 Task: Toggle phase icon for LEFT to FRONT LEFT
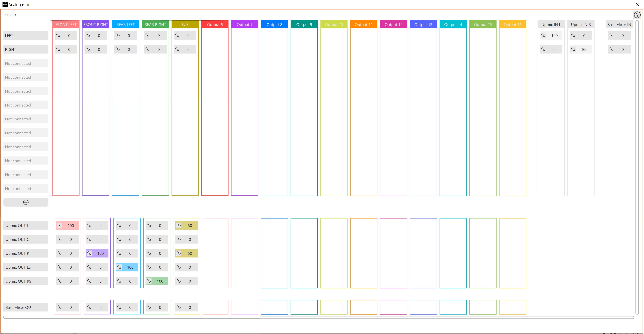click(58, 36)
